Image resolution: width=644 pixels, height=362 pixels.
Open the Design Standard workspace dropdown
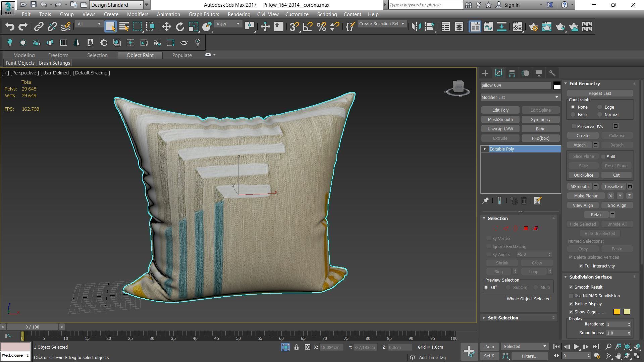click(x=116, y=5)
